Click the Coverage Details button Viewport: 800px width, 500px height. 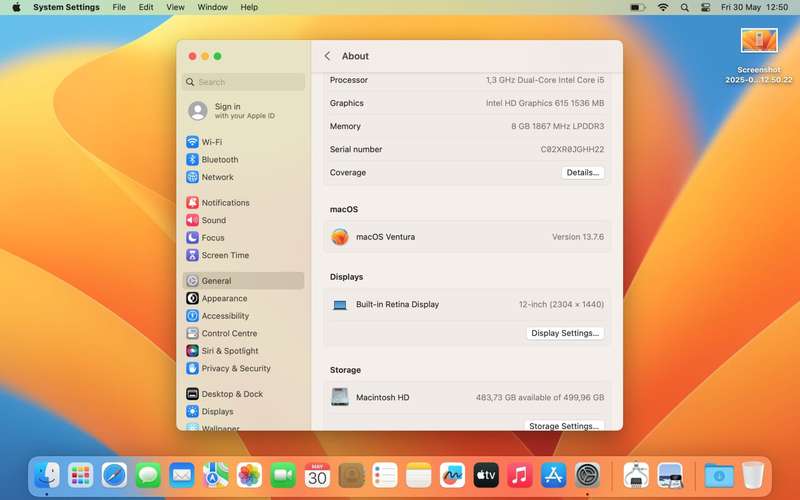tap(583, 172)
